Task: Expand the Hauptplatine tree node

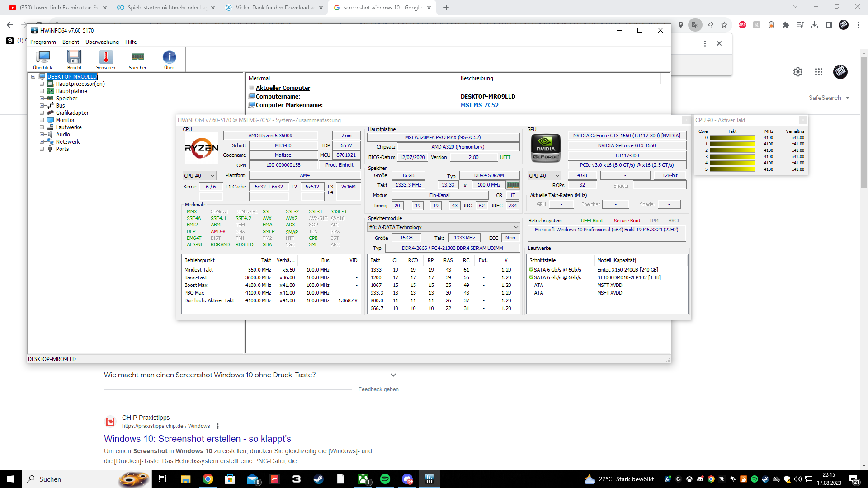Action: [42, 91]
